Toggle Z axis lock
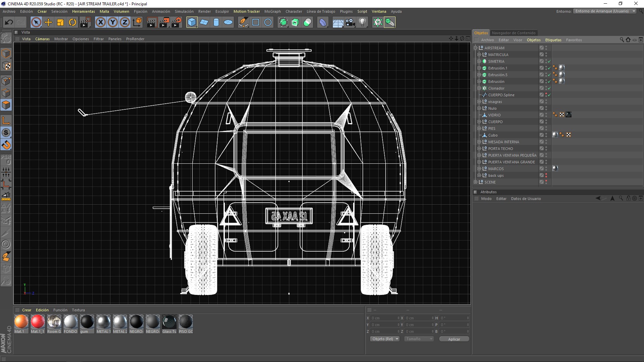This screenshot has width=644, height=362. 125,22
